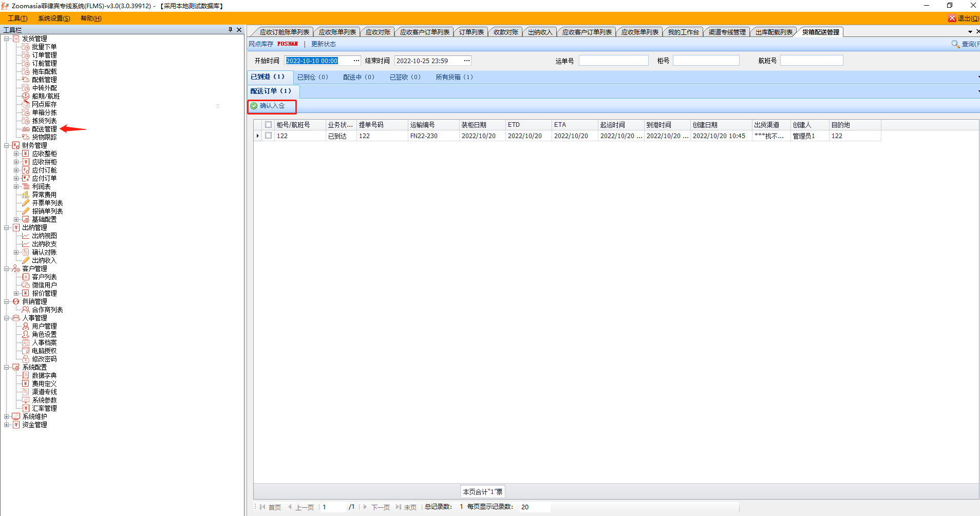Toggle the select-all checkbox in table header

pos(268,125)
